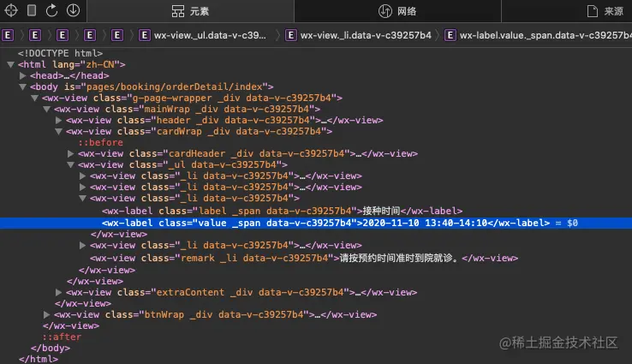Click the reload page icon

click(x=51, y=10)
